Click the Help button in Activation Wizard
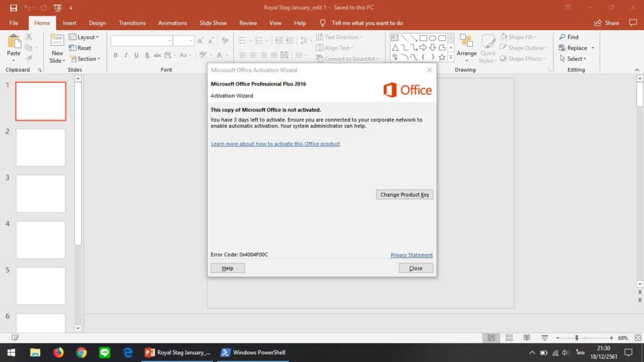644x362 pixels. (x=228, y=268)
